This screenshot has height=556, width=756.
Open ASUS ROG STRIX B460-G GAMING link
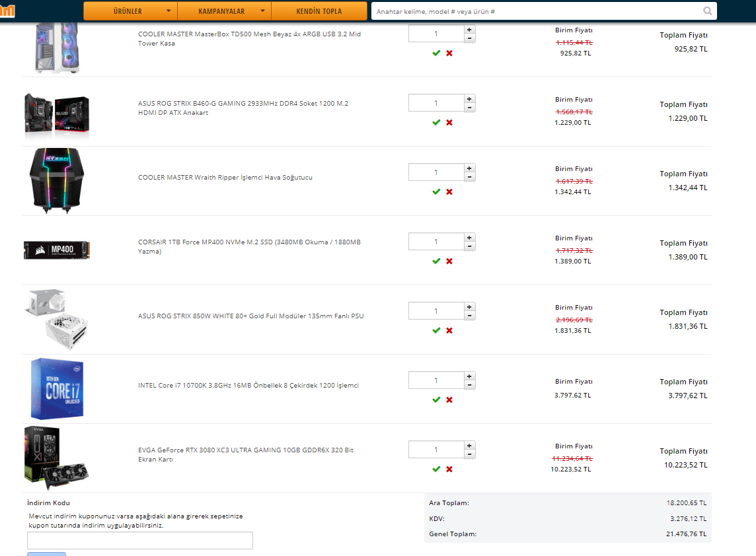[243, 108]
